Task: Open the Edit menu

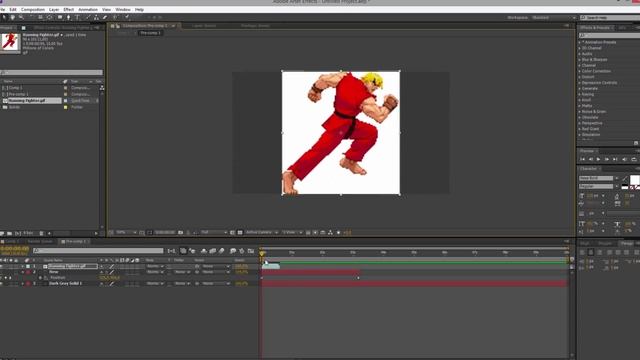Action: coord(13,9)
